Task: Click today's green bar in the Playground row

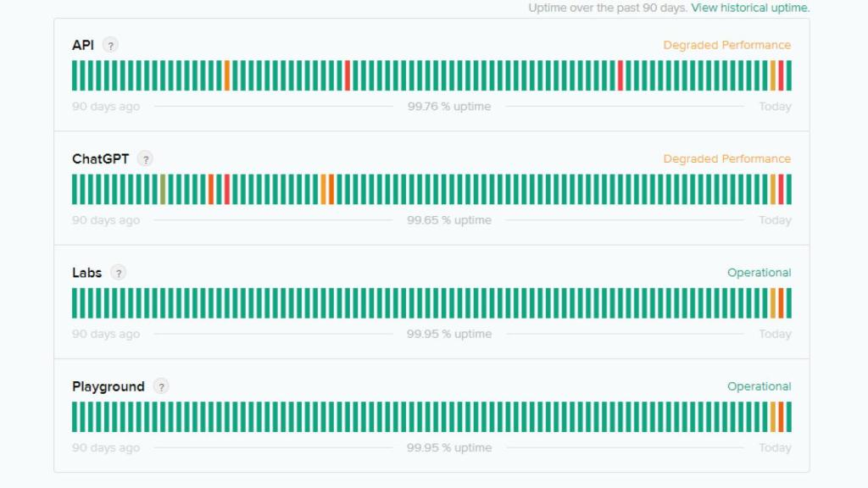Action: click(x=789, y=417)
